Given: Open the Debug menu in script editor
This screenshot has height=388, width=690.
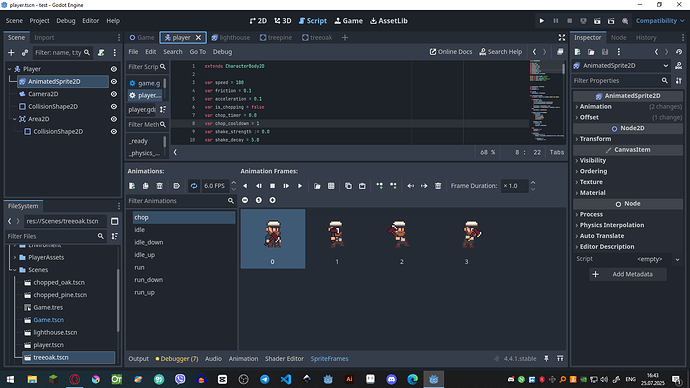Looking at the screenshot, I should 222,52.
